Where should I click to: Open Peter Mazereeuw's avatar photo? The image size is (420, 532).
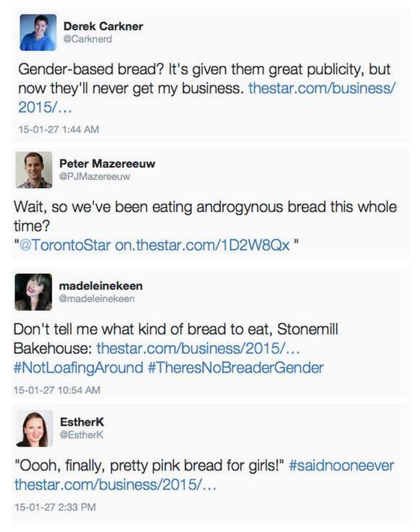[x=34, y=169]
